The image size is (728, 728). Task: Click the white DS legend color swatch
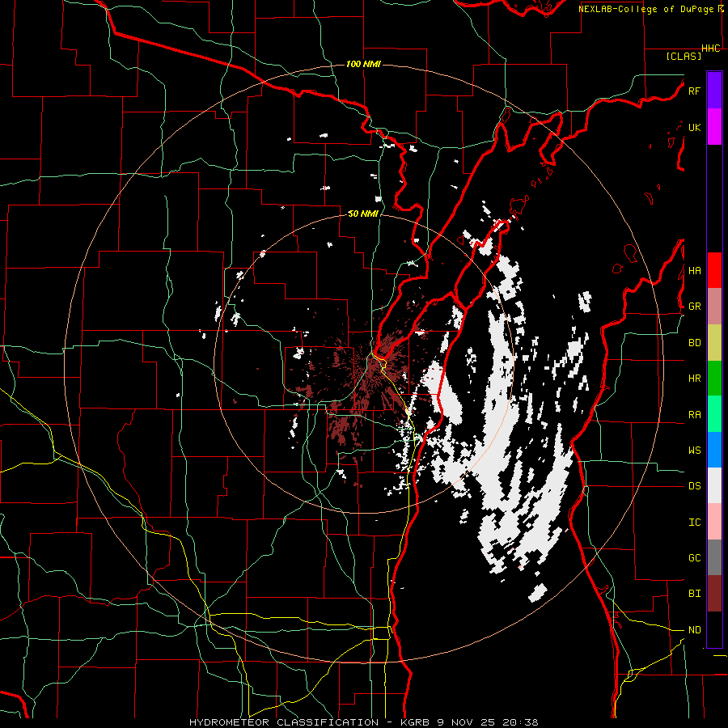pyautogui.click(x=714, y=485)
